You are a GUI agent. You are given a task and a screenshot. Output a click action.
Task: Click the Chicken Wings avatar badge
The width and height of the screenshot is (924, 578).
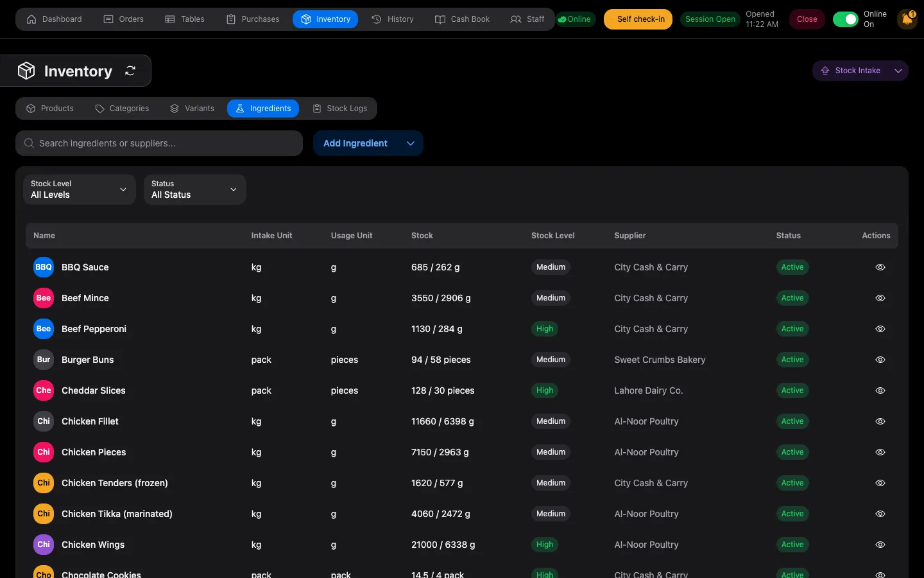pos(44,545)
